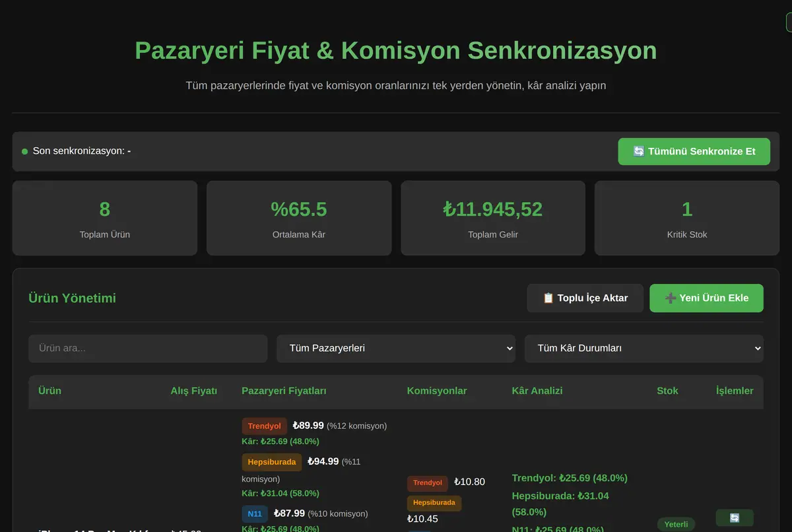Viewport: 792px width, 532px height.
Task: Select the Yeterli stock status badge
Action: coord(676,524)
